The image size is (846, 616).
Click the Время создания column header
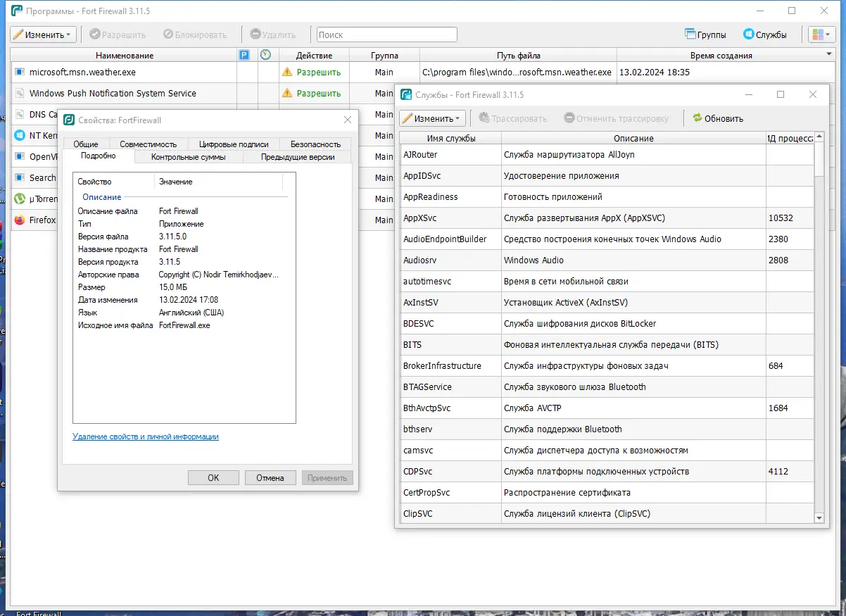pos(721,55)
